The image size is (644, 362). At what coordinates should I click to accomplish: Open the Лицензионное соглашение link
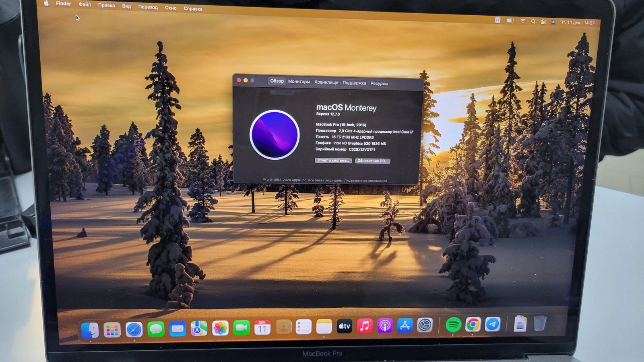[x=365, y=181]
